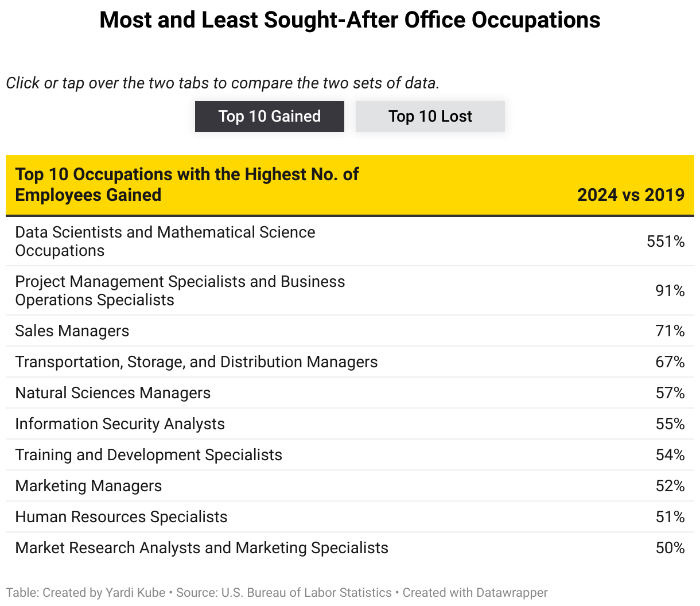The width and height of the screenshot is (700, 606).
Task: Click the 2024 vs 2019 column header
Action: 631,195
